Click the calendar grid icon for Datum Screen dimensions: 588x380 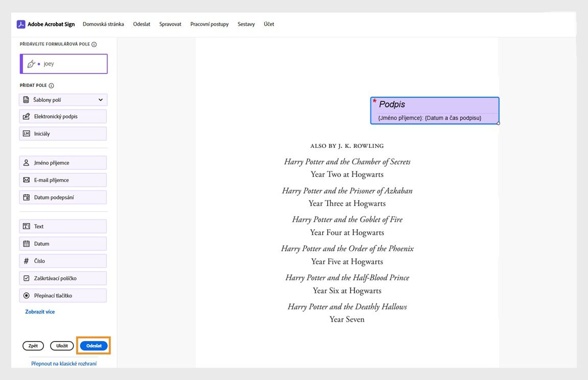click(x=26, y=244)
